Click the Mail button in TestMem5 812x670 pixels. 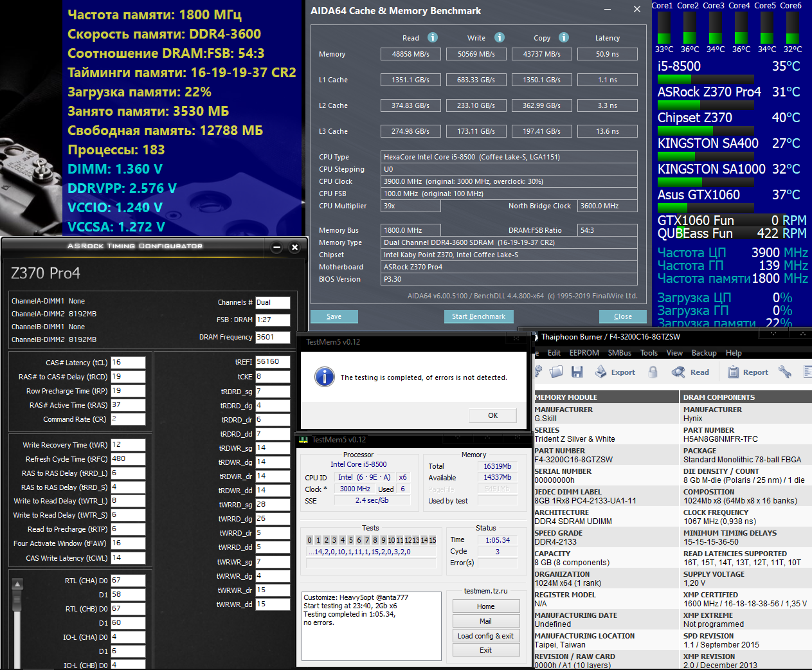(x=486, y=621)
